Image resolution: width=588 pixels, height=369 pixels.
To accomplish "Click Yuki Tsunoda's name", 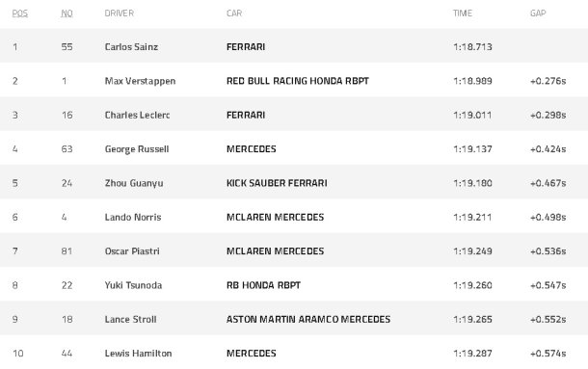I will pyautogui.click(x=133, y=285).
